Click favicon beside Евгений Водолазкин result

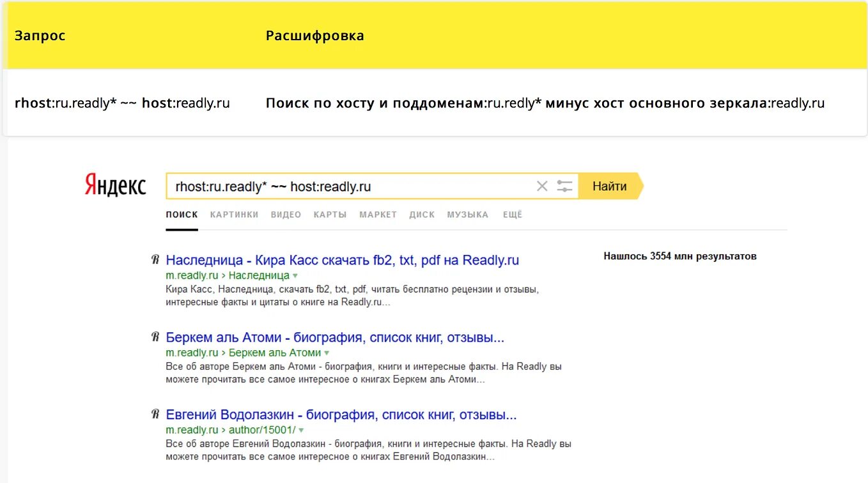click(155, 415)
